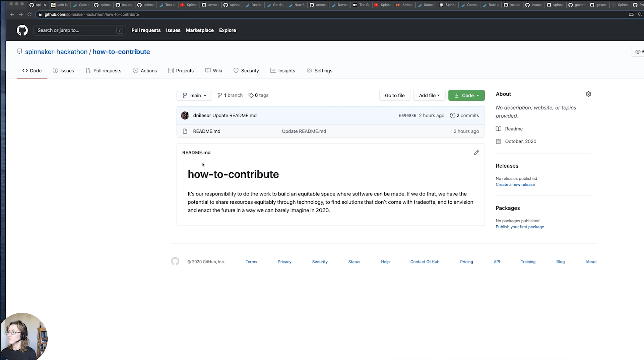The image size is (644, 360).
Task: Close the active browser tab
Action: click(45, 5)
